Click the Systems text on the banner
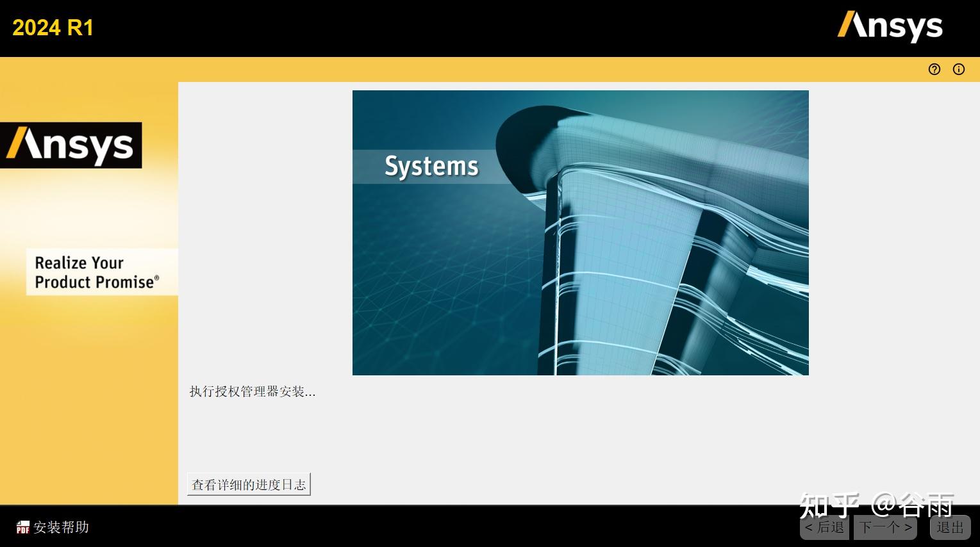Viewport: 980px width, 547px height. point(431,165)
